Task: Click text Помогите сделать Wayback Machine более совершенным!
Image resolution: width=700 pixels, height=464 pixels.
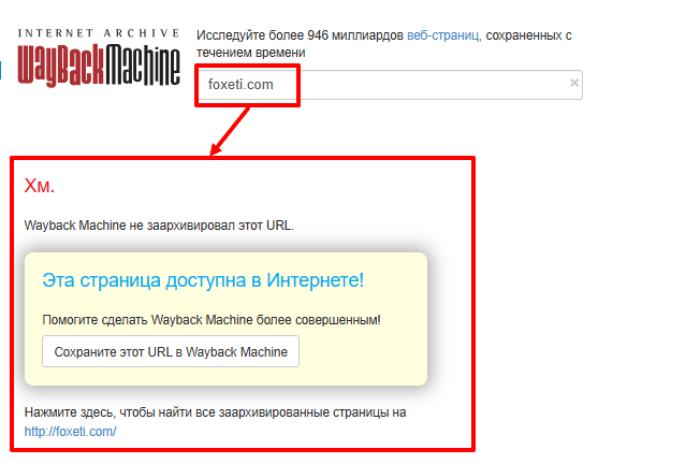Action: point(211,320)
